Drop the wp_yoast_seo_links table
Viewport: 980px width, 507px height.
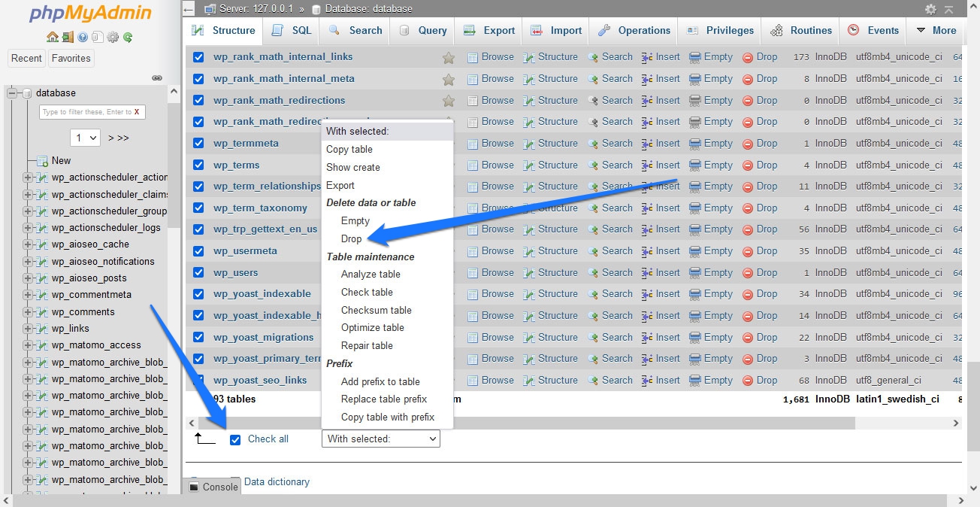760,380
